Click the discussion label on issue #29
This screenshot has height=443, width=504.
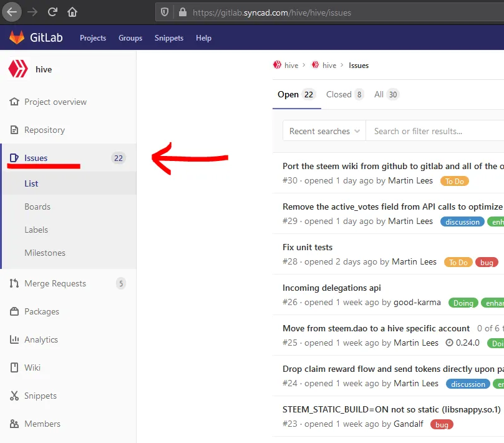[462, 222]
